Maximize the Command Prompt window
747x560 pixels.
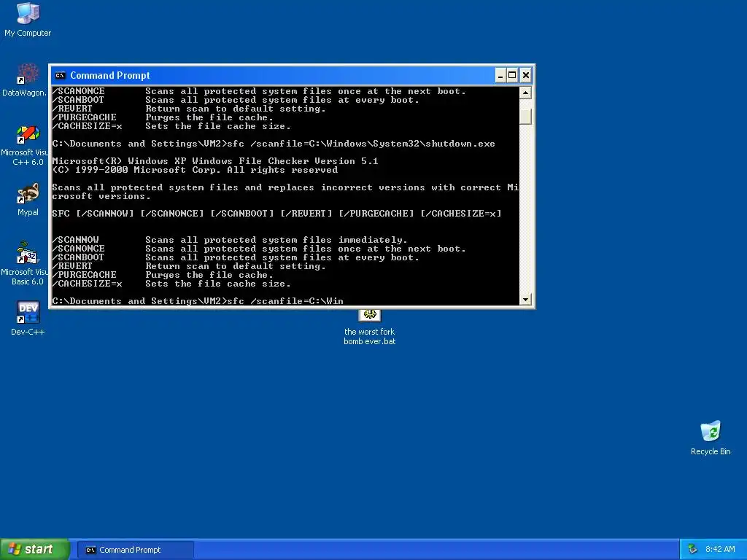(512, 75)
